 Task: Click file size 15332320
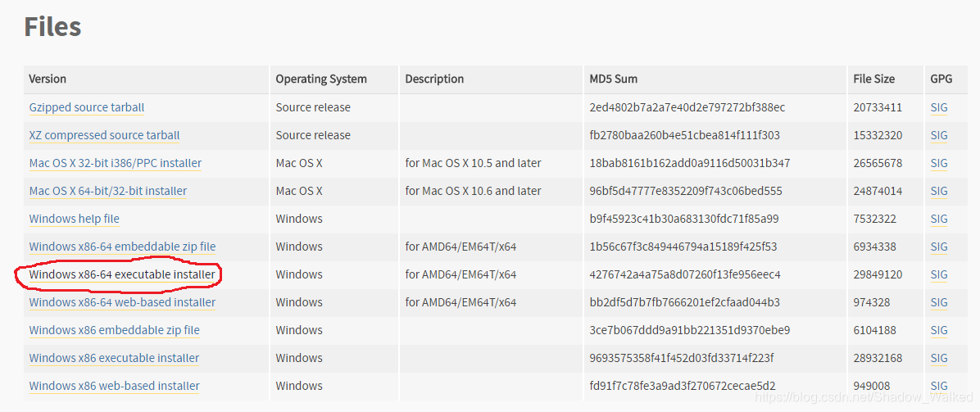878,136
